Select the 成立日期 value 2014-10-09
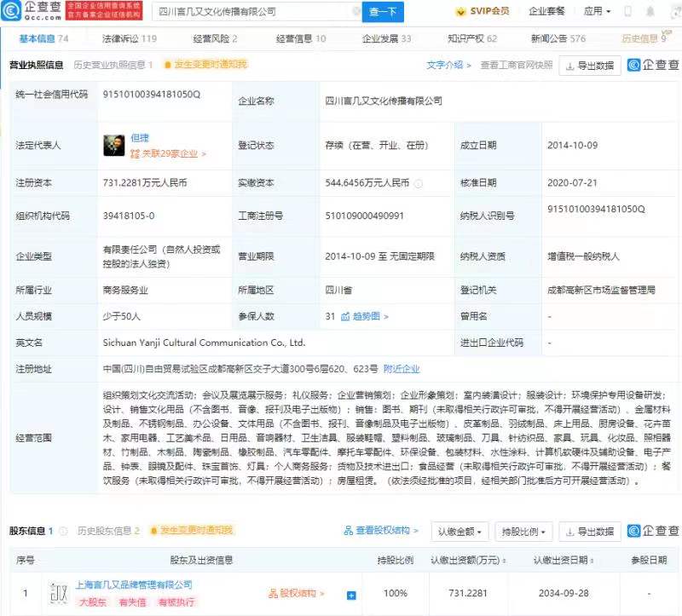 click(572, 145)
